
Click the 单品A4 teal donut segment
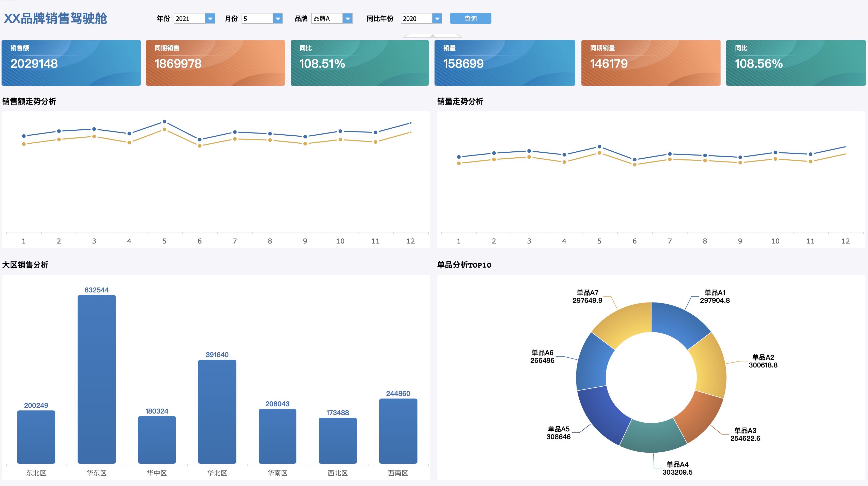coord(652,437)
